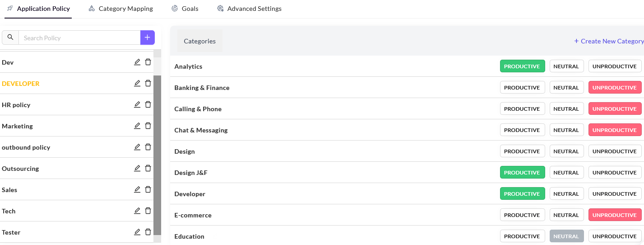The width and height of the screenshot is (644, 245).
Task: Select the Outsourcing policy name
Action: (20, 169)
